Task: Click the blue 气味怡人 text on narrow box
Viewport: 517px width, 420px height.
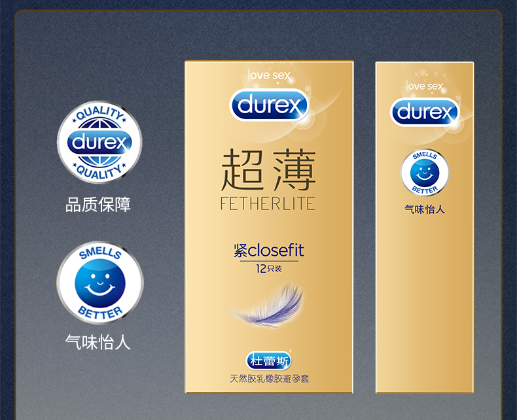Action: 425,209
